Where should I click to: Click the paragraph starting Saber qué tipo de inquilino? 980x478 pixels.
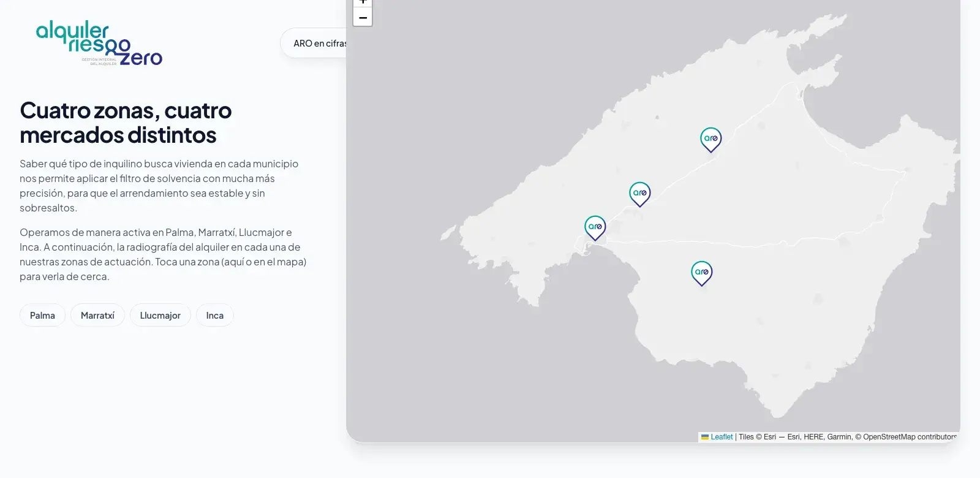coord(159,186)
